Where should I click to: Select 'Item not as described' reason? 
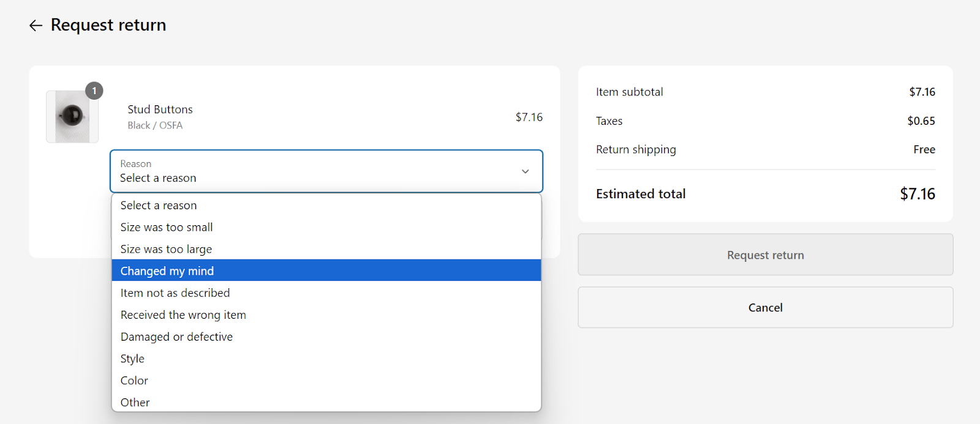pyautogui.click(x=326, y=292)
